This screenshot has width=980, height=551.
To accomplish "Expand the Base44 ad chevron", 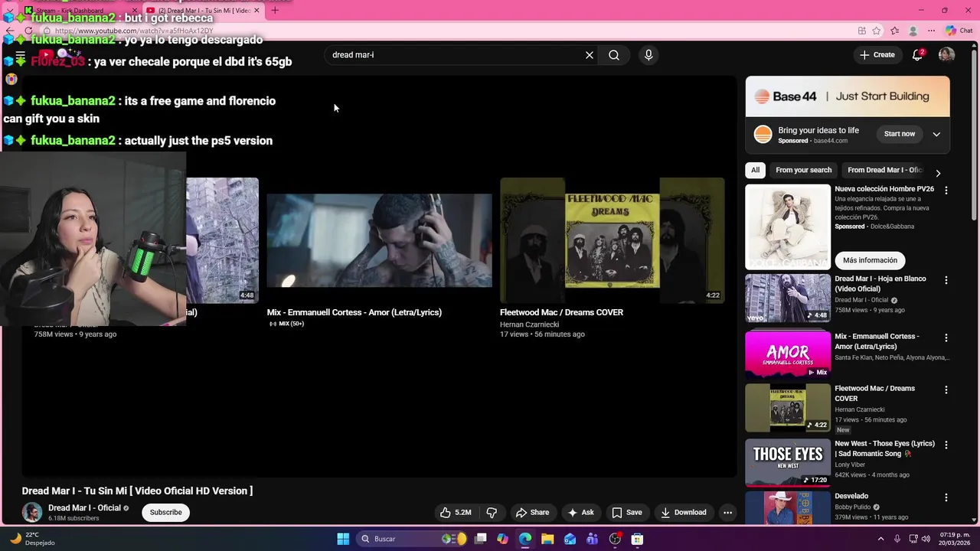I will click(x=936, y=134).
